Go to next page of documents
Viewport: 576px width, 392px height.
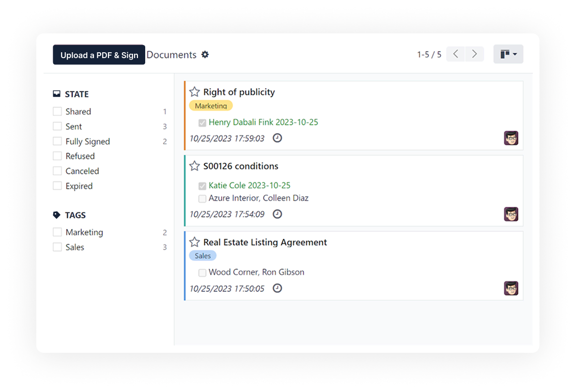475,54
